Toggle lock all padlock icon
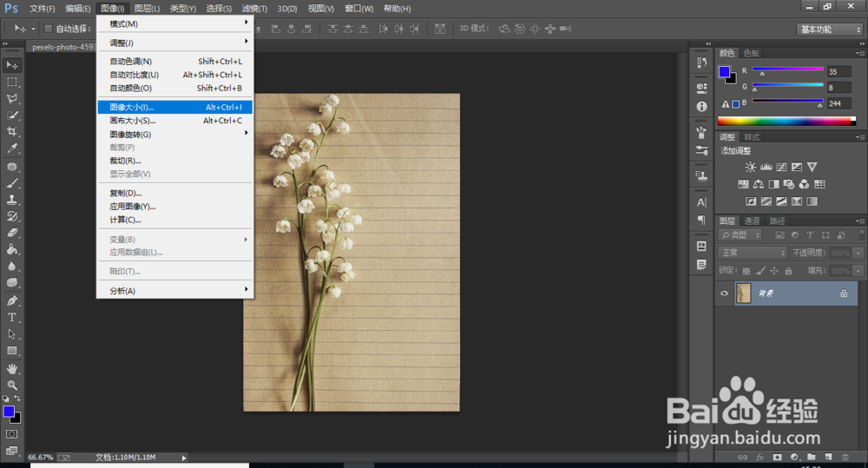Screen dimensions: 868x468 (x=788, y=271)
